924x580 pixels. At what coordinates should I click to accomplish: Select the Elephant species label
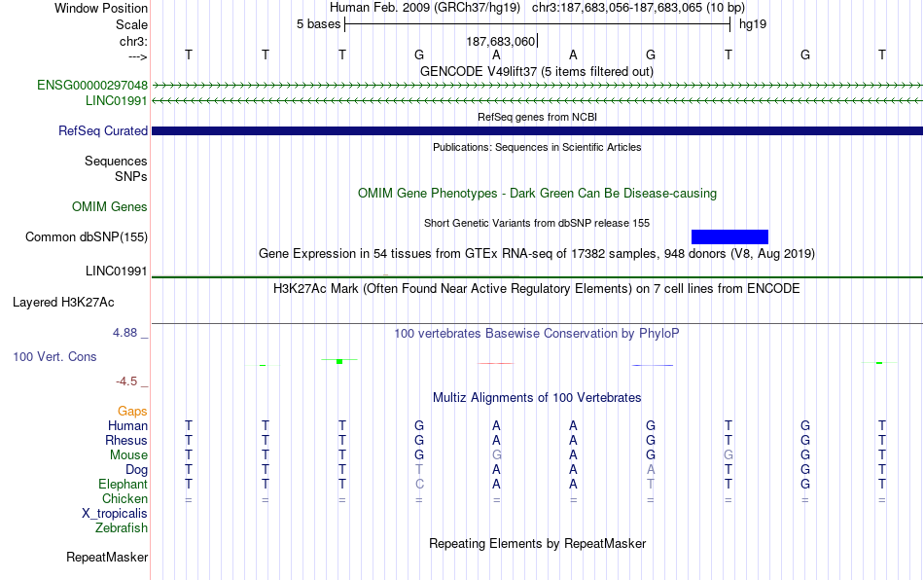click(123, 484)
